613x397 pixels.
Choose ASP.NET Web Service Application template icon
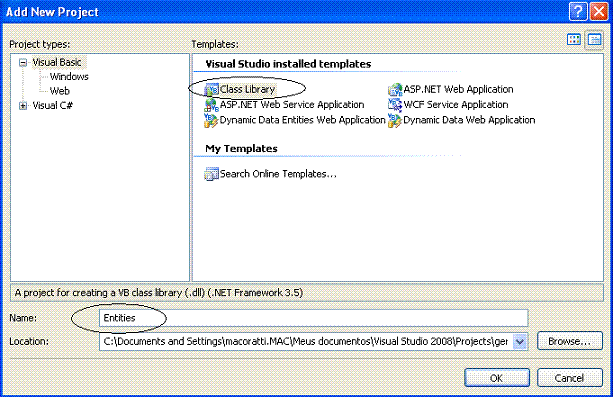tap(211, 105)
